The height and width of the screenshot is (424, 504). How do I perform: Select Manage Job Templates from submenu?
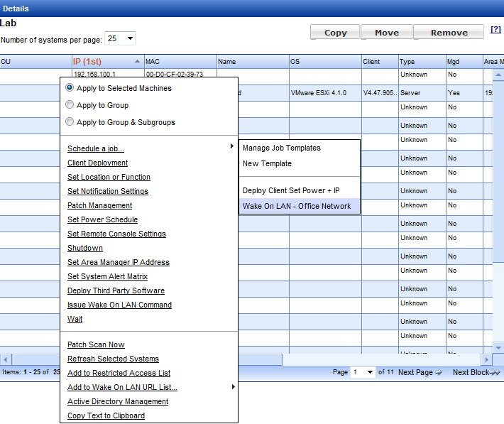tap(282, 148)
